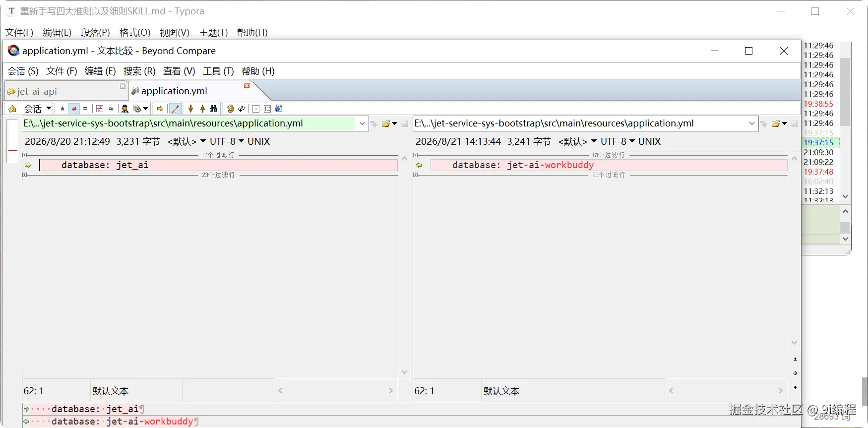Click the left pane greyed arrow icon
Screen dimensions: 868x428
373,123
